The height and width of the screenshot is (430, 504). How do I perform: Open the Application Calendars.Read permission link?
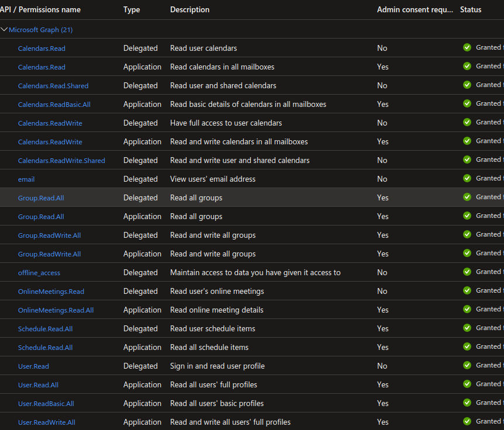pyautogui.click(x=42, y=67)
